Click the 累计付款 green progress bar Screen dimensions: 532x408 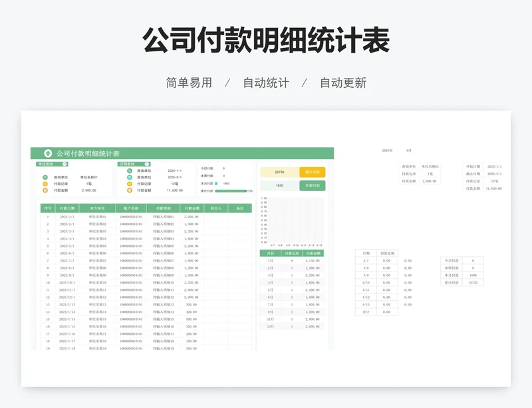[x=230, y=191]
